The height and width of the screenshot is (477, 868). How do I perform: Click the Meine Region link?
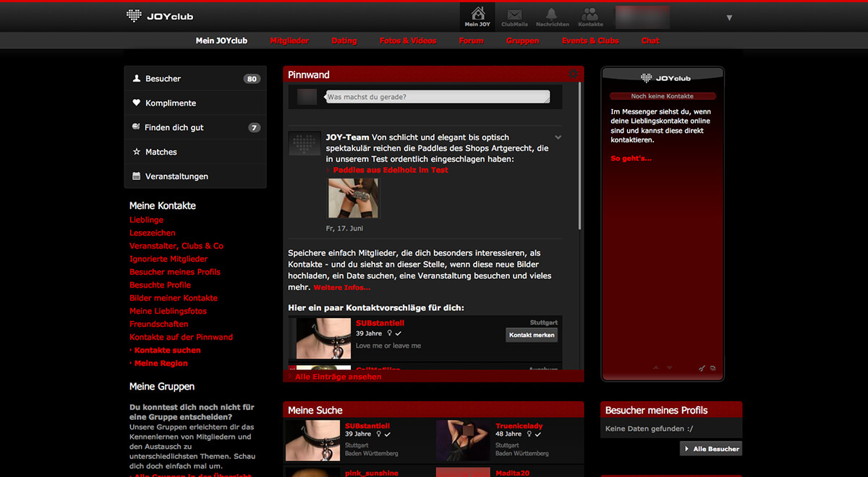coord(161,363)
